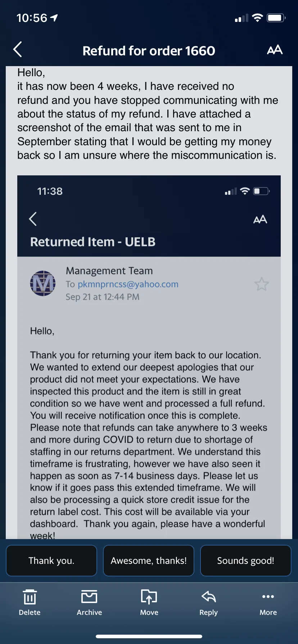Send quick reply "Thank you."
The height and width of the screenshot is (644, 298).
tap(51, 561)
